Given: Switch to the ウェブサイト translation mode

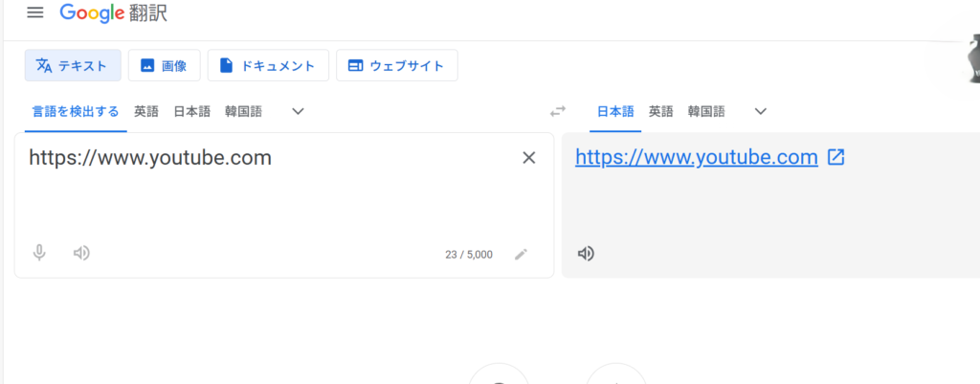Looking at the screenshot, I should click(397, 65).
